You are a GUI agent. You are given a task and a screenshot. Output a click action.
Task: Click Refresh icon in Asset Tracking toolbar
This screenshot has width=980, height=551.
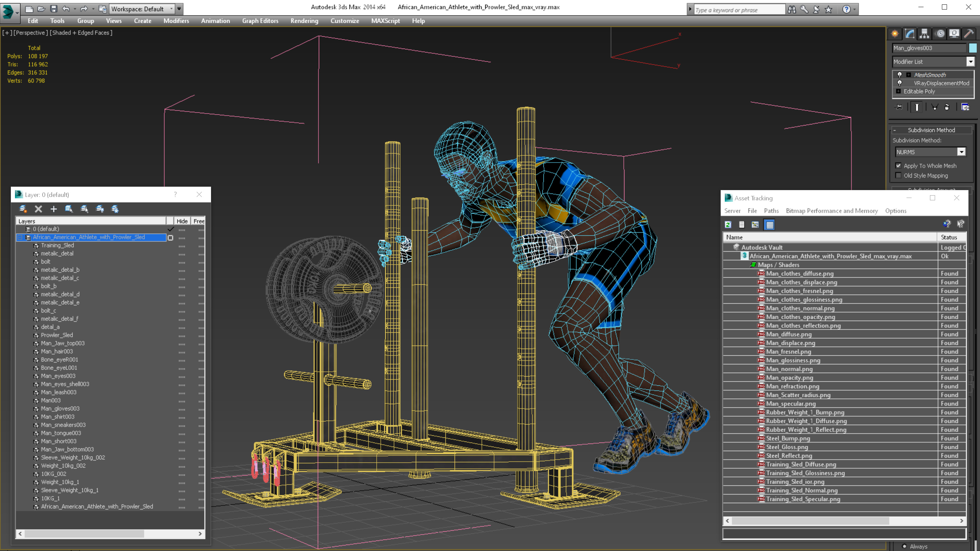click(728, 225)
